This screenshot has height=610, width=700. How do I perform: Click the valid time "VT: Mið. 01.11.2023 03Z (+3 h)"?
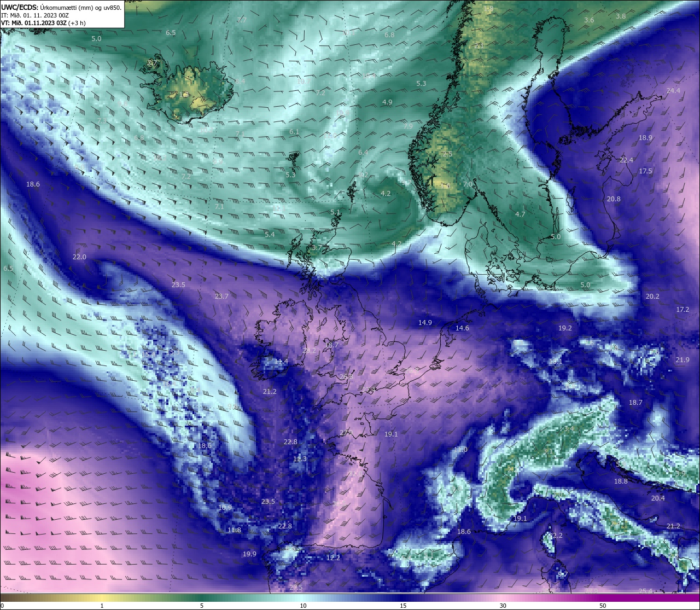43,23
